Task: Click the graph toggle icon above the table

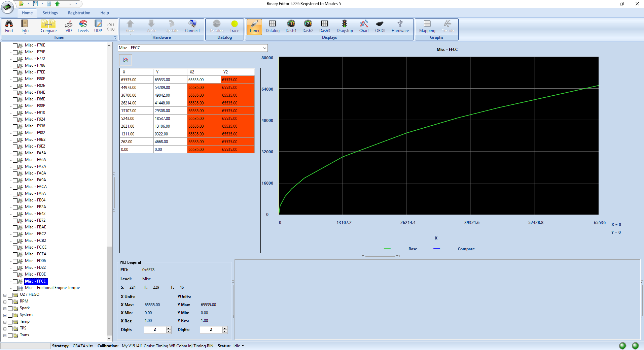Action: click(x=126, y=60)
